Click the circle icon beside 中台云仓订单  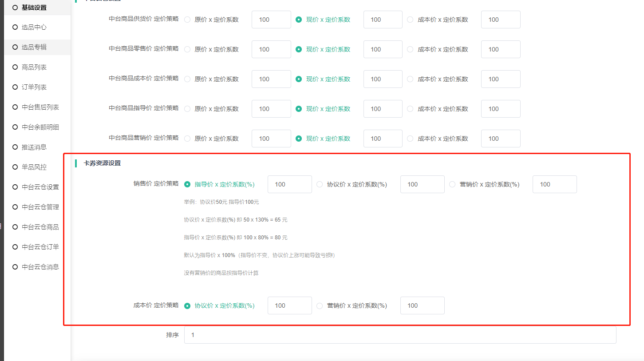[x=15, y=247]
